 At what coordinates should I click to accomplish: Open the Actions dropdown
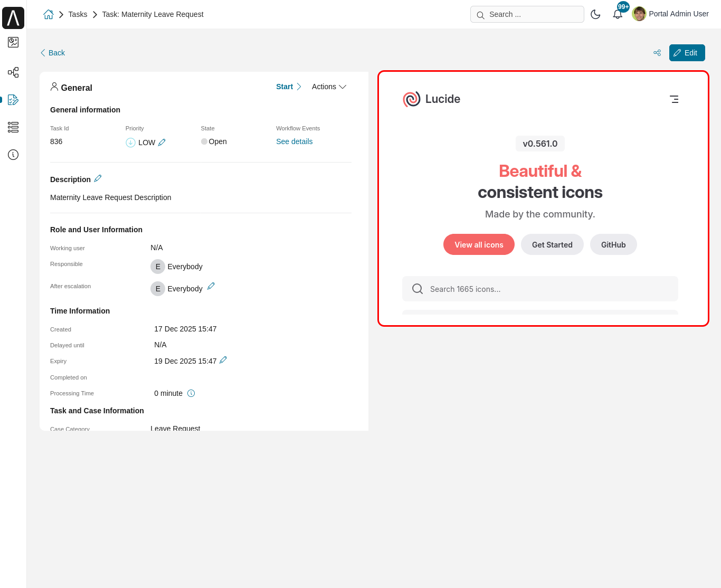[328, 87]
